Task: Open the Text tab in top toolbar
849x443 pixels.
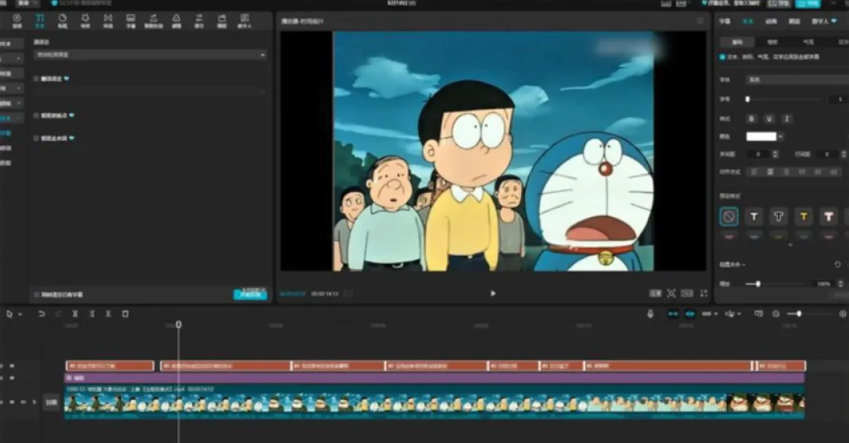Action: [x=40, y=21]
